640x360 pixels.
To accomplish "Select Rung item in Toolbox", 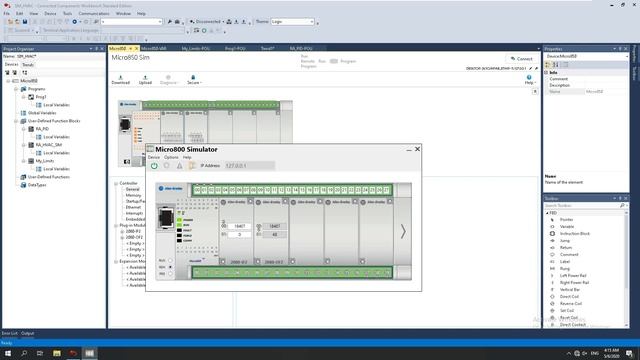I will point(565,269).
